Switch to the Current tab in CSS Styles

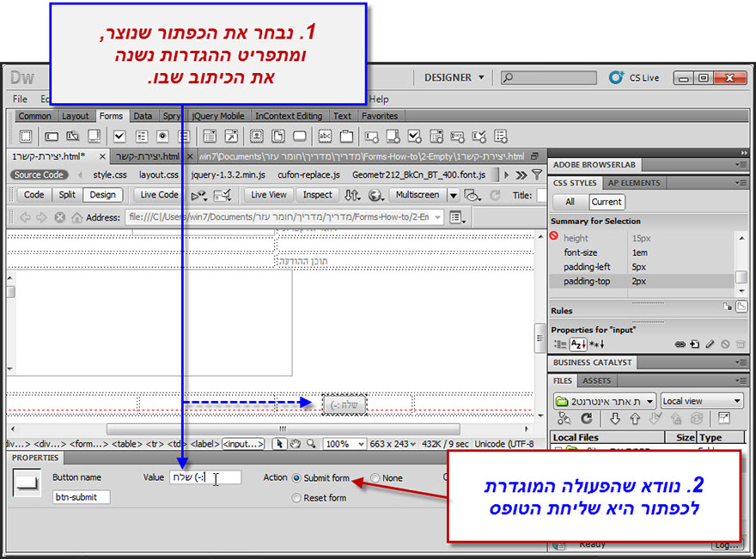pos(607,202)
